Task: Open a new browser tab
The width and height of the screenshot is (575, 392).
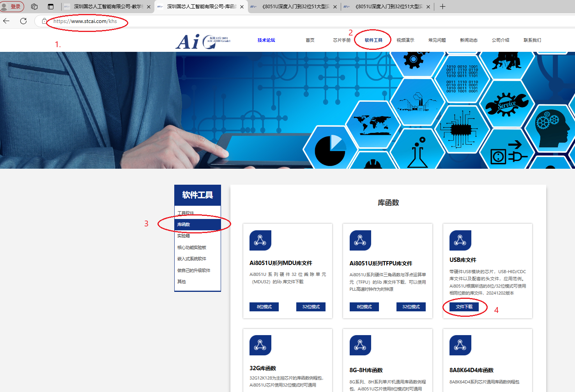Action: 442,7
